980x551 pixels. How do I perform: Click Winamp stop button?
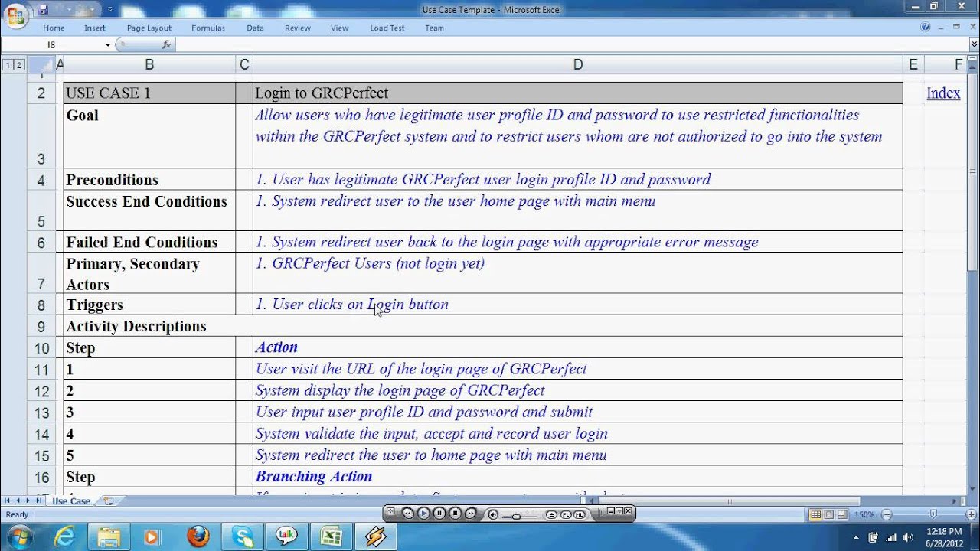pyautogui.click(x=455, y=514)
